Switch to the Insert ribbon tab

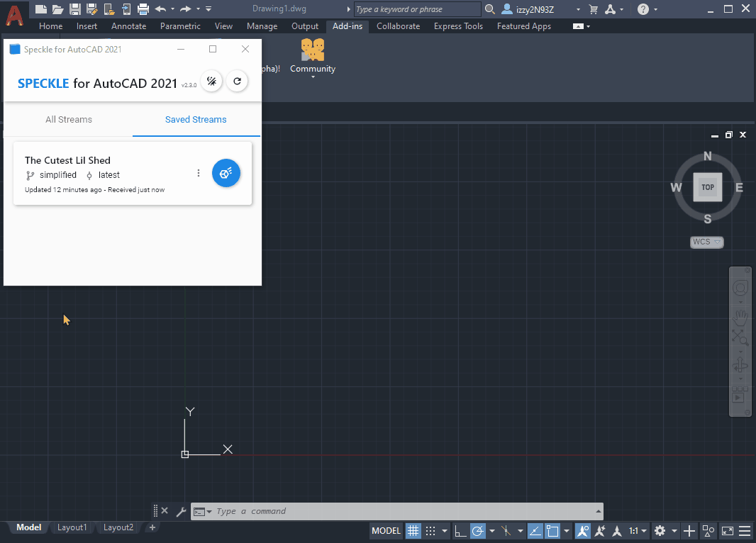click(87, 26)
